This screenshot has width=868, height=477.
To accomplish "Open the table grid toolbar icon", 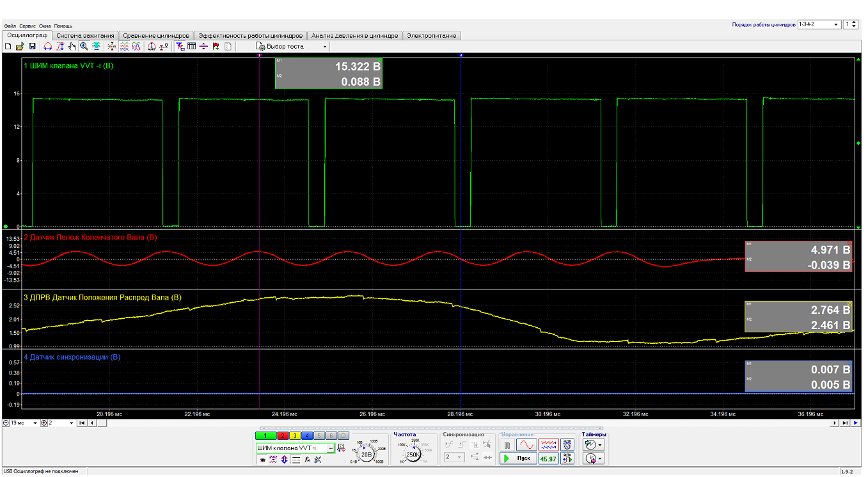I will [x=192, y=46].
